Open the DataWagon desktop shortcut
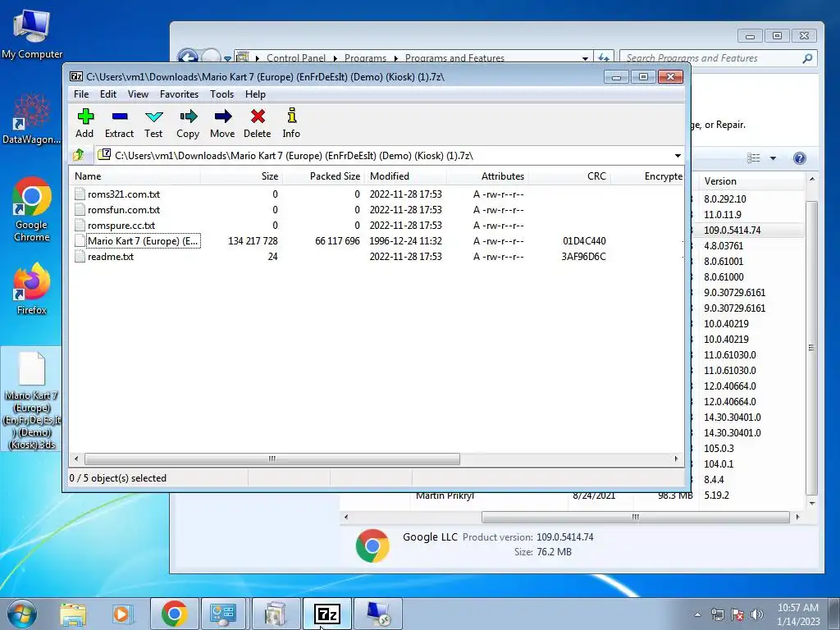 (32, 119)
